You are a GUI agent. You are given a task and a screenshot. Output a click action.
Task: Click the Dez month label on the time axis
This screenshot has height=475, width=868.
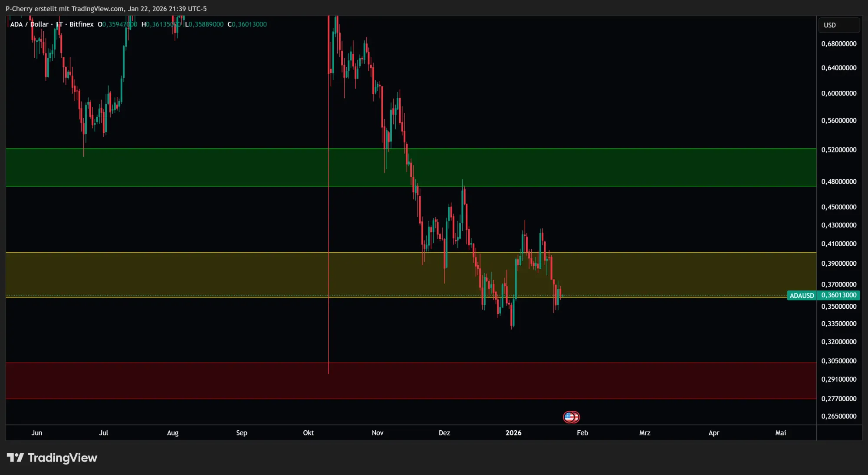444,433
